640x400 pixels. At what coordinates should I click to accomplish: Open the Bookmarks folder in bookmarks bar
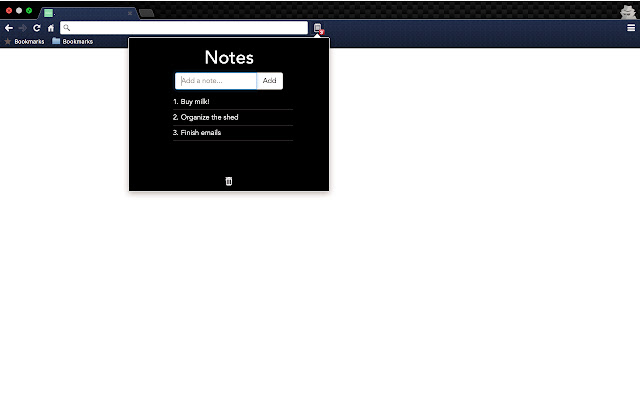click(73, 41)
